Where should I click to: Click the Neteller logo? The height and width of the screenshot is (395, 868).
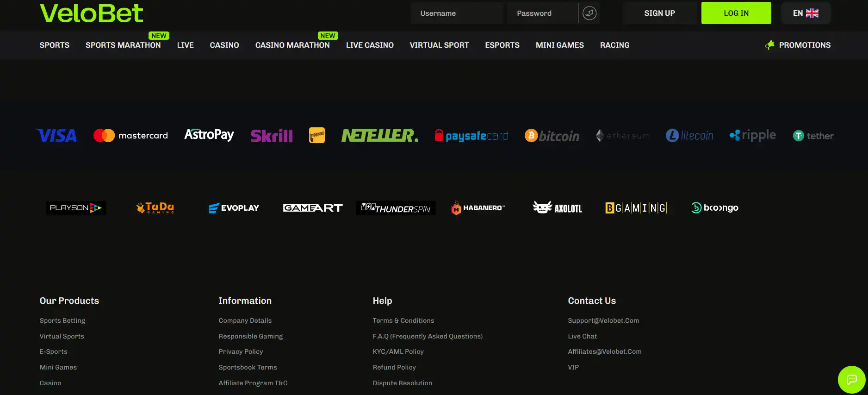pos(380,135)
